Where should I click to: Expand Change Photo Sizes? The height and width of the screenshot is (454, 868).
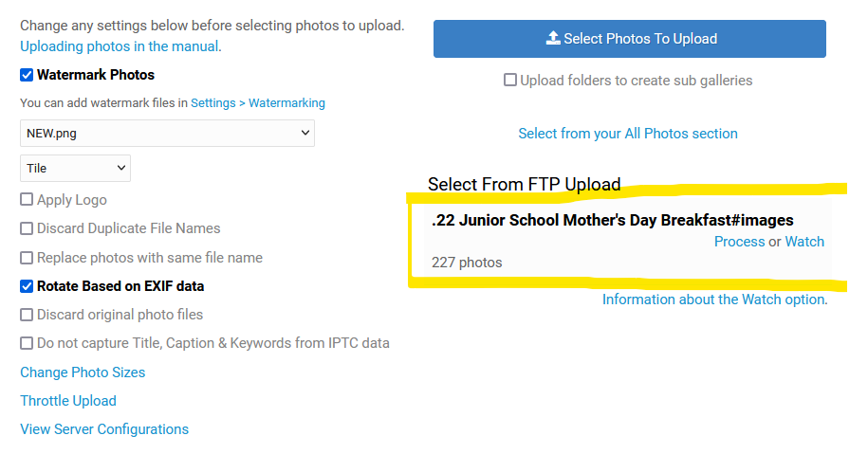pos(83,372)
